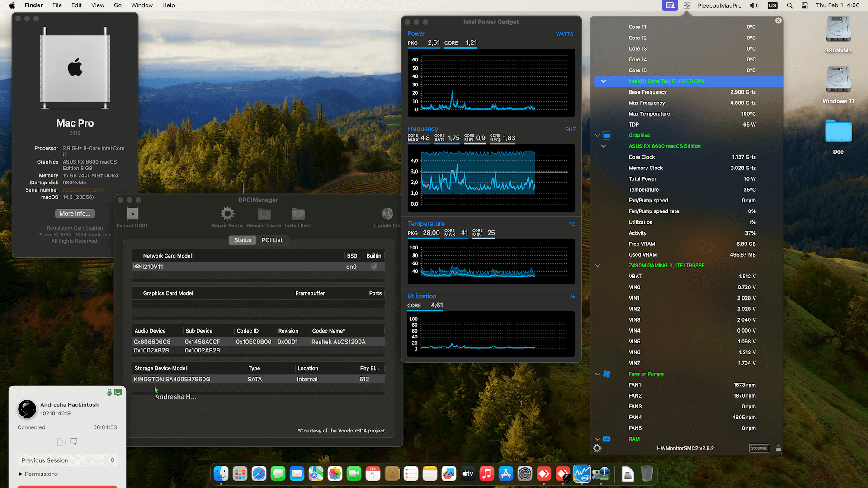Open Music app from the Dock
Screen dimensions: 868x488
(x=487, y=474)
